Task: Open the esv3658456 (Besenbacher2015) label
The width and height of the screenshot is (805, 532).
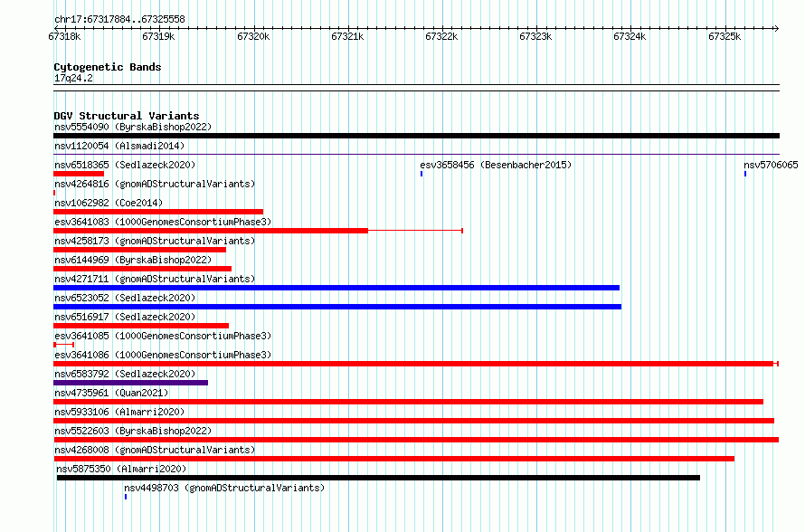Action: point(496,165)
